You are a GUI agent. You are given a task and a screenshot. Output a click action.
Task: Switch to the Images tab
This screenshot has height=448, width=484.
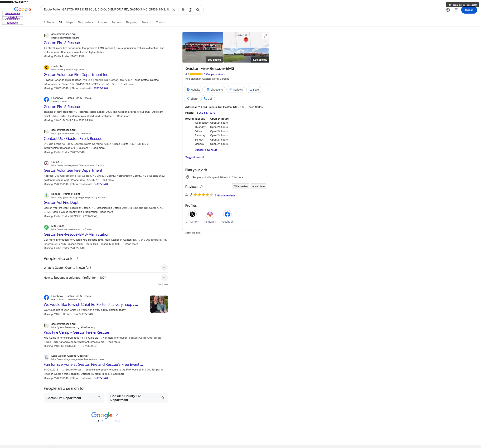point(102,23)
